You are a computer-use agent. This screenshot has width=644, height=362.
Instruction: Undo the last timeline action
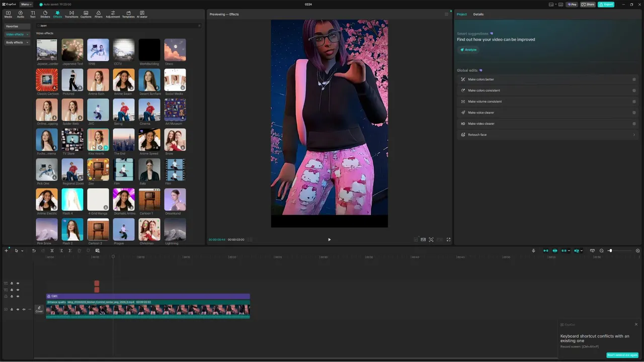tap(34, 250)
